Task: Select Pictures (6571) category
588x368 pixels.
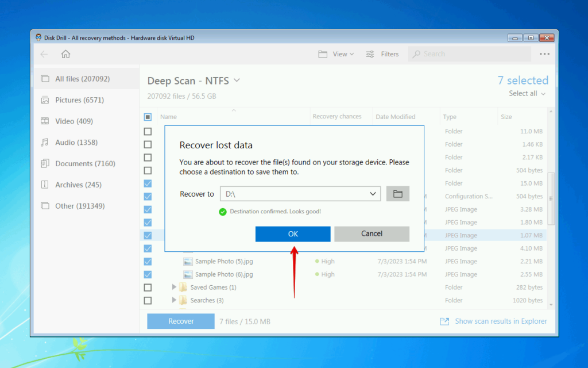Action: pos(87,100)
